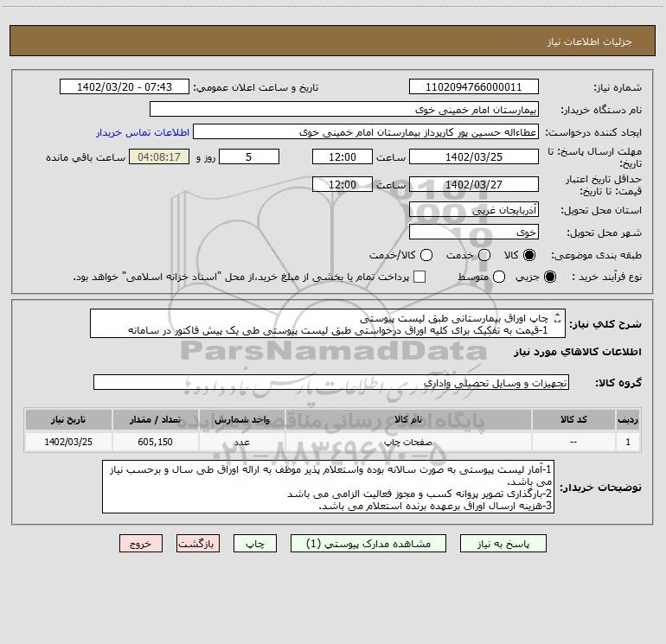Click goods group field تجهیزات و وسایل تحصیلی واداری
This screenshot has height=644, width=666.
(x=331, y=382)
